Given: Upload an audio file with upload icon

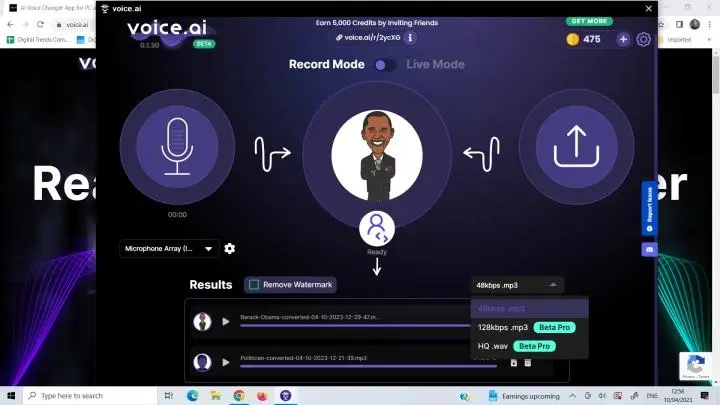Looking at the screenshot, I should pos(576,146).
